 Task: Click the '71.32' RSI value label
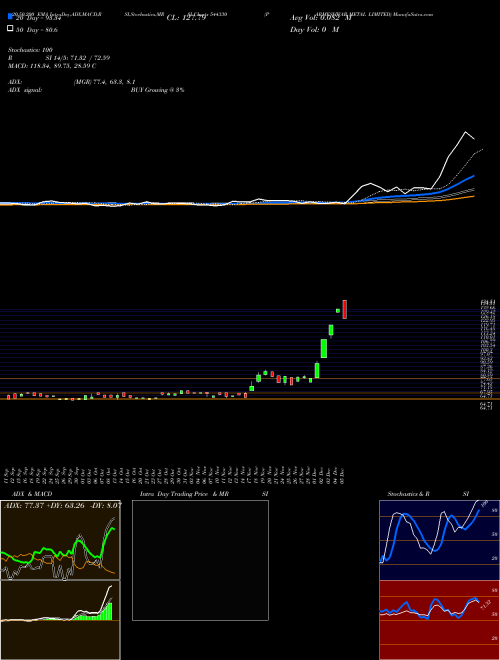pyautogui.click(x=485, y=606)
